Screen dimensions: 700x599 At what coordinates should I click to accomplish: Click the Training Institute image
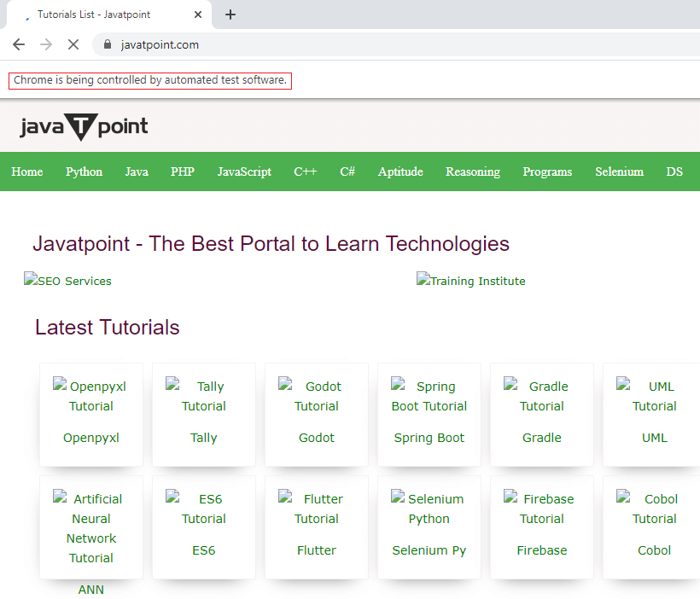pyautogui.click(x=471, y=281)
